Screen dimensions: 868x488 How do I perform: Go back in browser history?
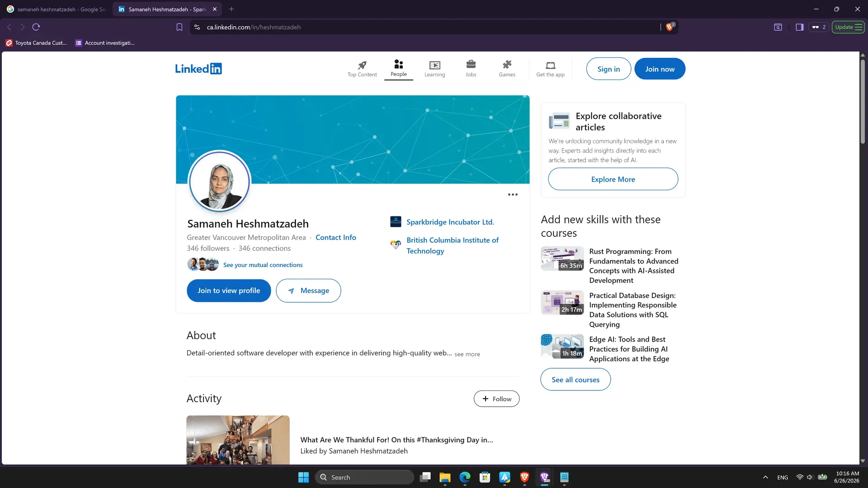(9, 27)
